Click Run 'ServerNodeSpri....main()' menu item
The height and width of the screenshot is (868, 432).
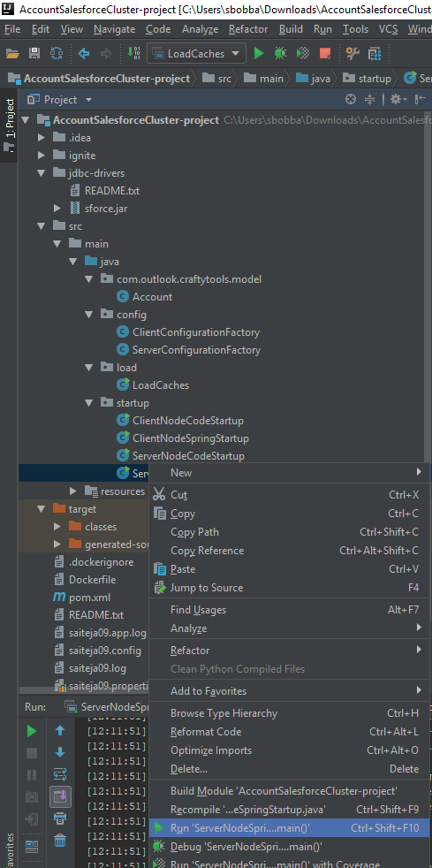pos(289,828)
